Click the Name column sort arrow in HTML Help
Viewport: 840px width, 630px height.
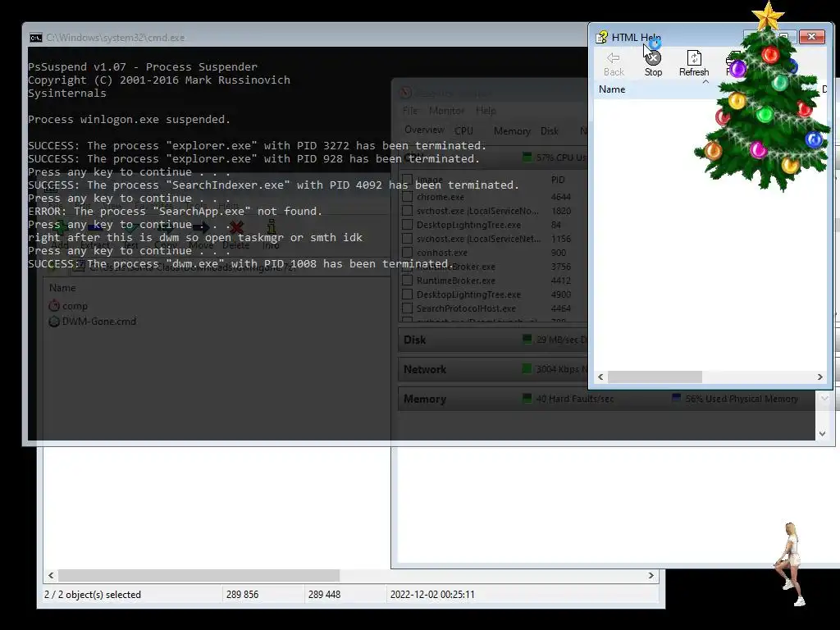(705, 82)
